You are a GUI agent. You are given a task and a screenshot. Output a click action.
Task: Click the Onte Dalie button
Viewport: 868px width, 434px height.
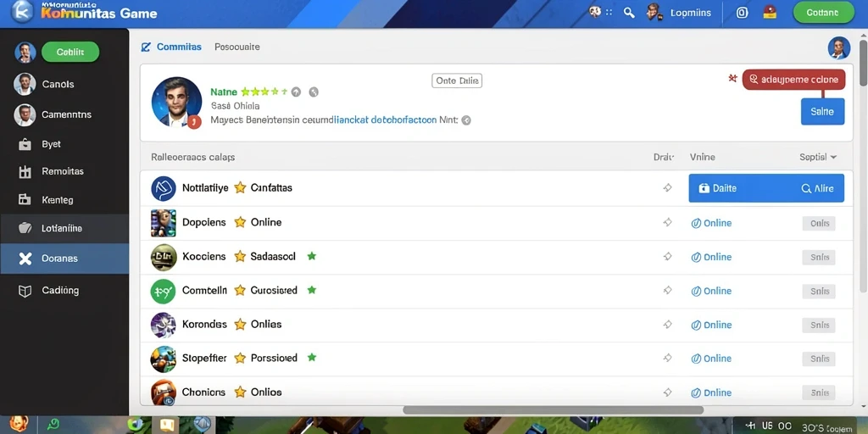[x=457, y=81]
